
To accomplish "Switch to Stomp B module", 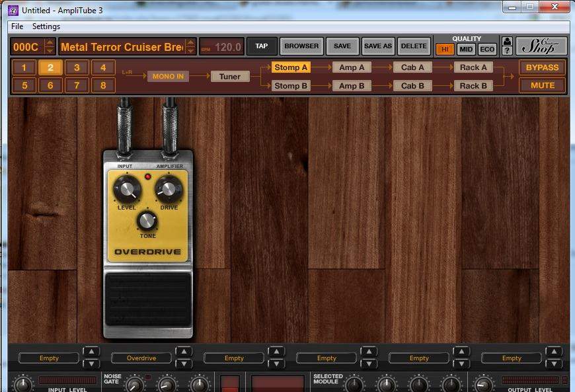I will point(291,86).
